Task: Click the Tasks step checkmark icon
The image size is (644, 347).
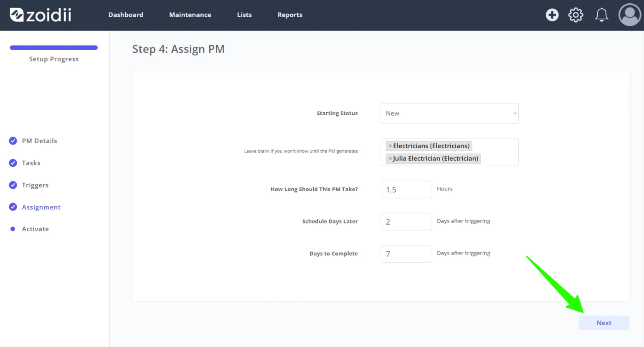Action: (13, 163)
